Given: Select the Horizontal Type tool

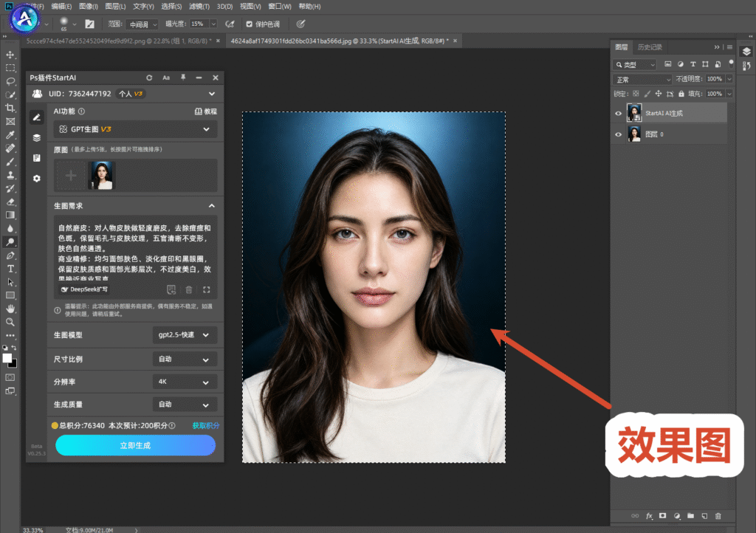Looking at the screenshot, I should 10,269.
